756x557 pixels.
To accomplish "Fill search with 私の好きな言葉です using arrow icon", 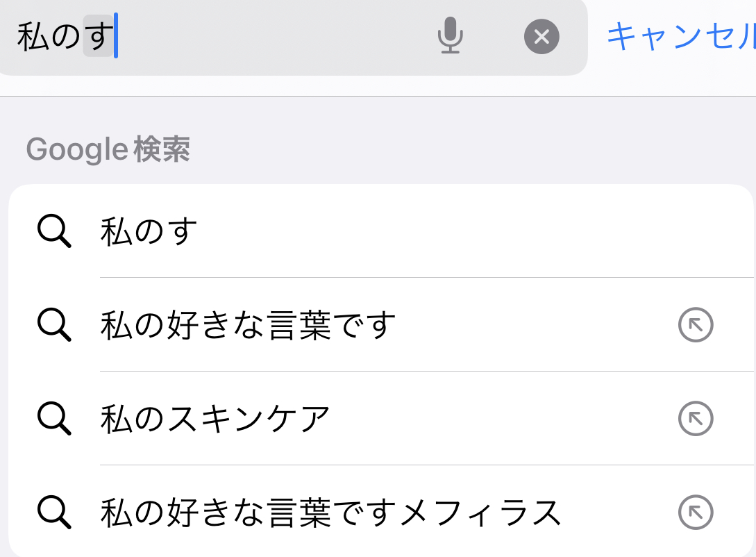I will pos(695,325).
